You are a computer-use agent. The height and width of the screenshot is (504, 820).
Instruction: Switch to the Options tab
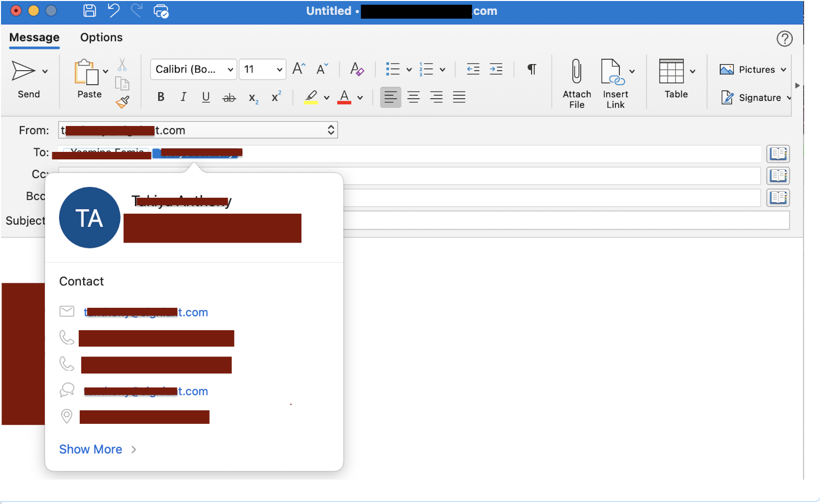point(101,37)
